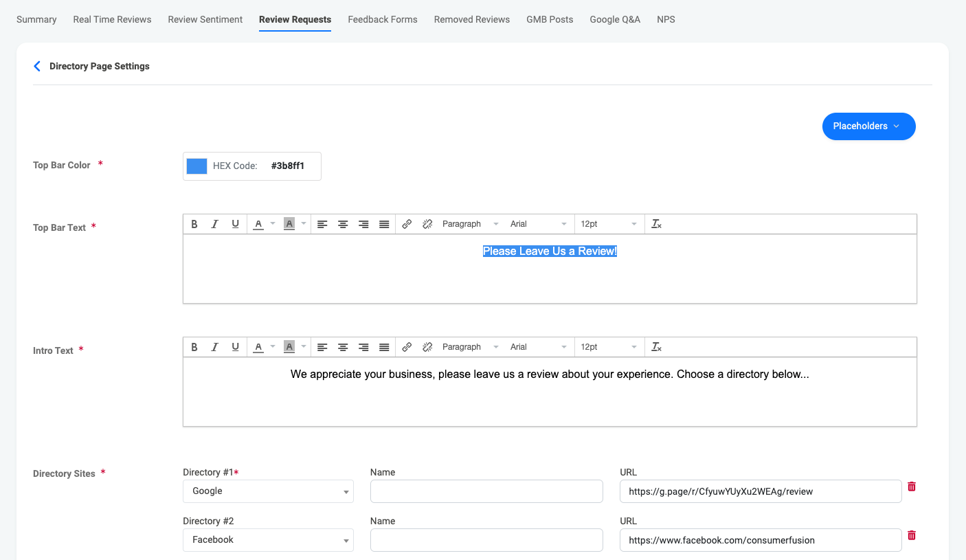Toggle underline in Intro Text editor

click(x=236, y=347)
